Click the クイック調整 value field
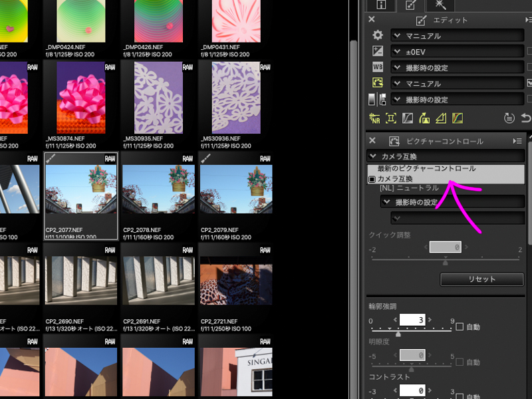 445,247
